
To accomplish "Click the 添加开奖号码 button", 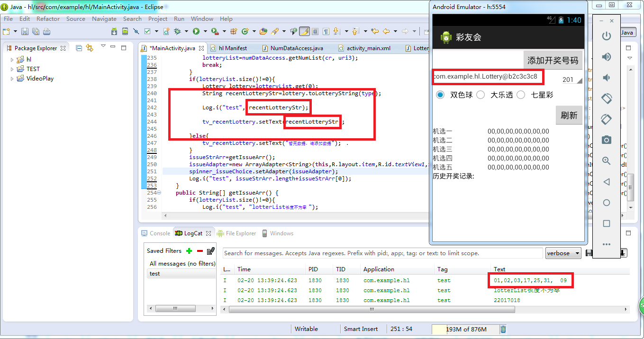I will (x=553, y=61).
